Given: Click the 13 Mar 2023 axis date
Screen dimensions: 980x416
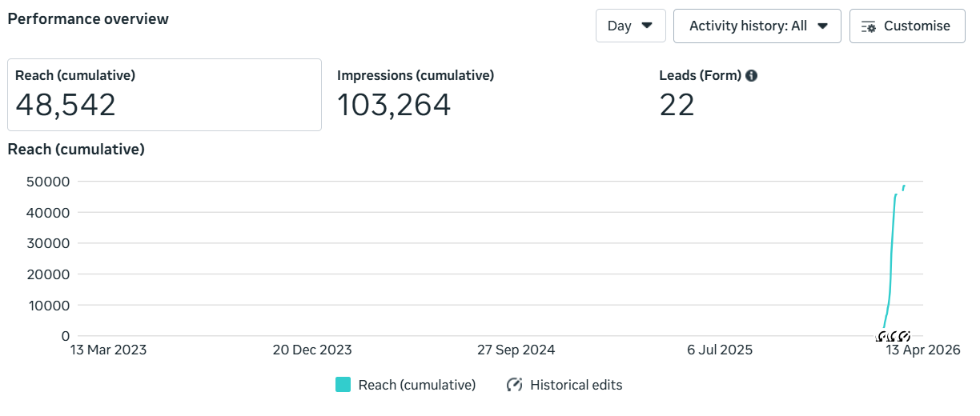Looking at the screenshot, I should (x=108, y=350).
